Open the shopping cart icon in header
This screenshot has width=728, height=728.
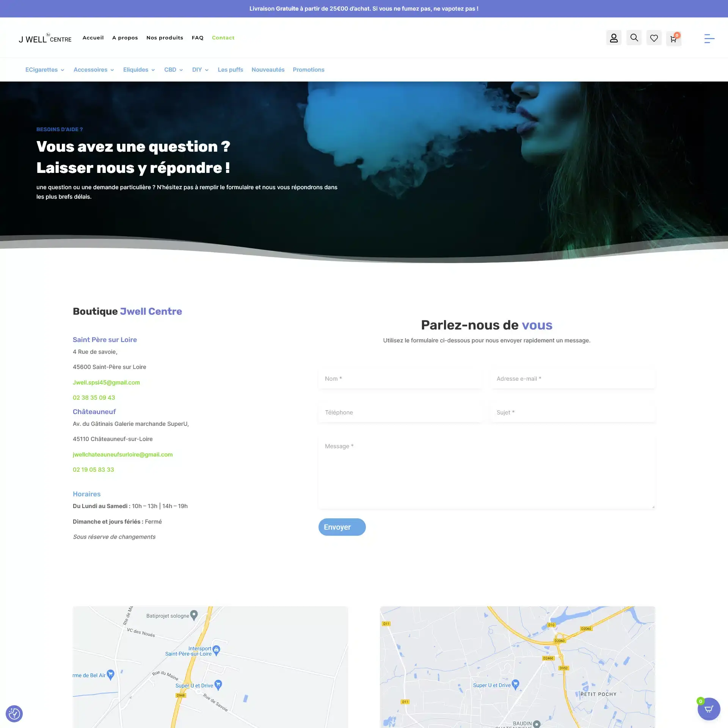(x=674, y=39)
